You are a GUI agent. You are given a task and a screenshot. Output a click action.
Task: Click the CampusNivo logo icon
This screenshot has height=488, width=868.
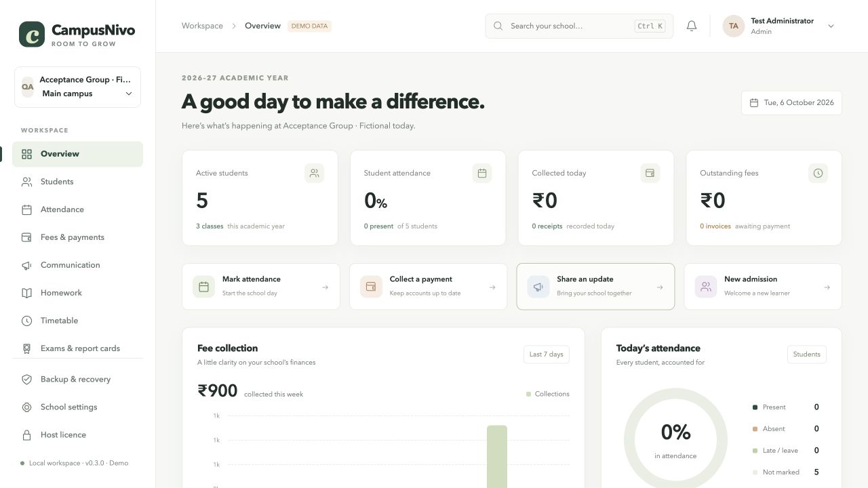tap(32, 34)
